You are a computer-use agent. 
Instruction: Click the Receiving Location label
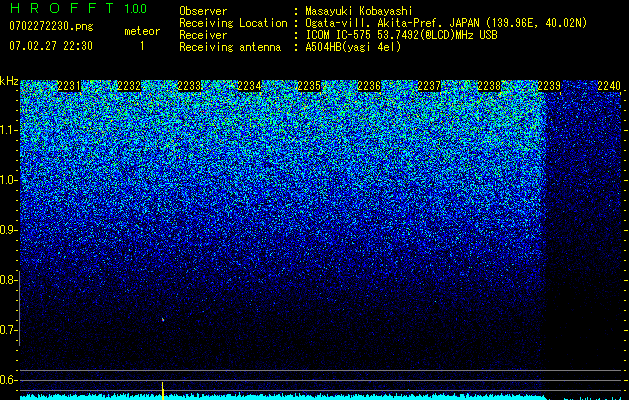pos(233,23)
